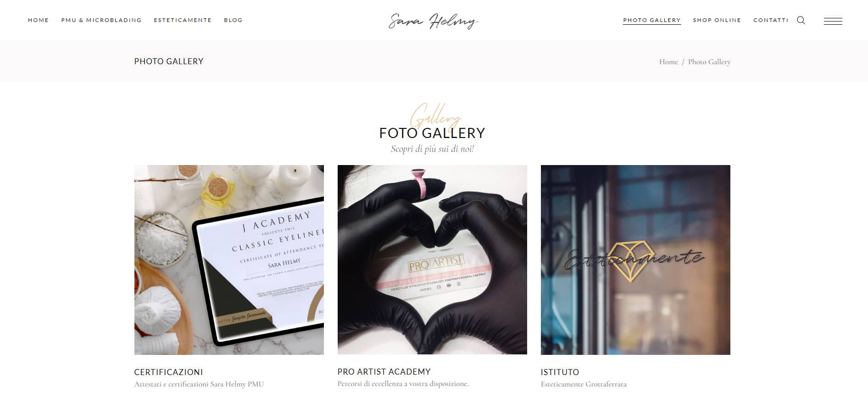The width and height of the screenshot is (868, 403).
Task: Open the black gloves heart thumbnail
Action: [x=432, y=259]
